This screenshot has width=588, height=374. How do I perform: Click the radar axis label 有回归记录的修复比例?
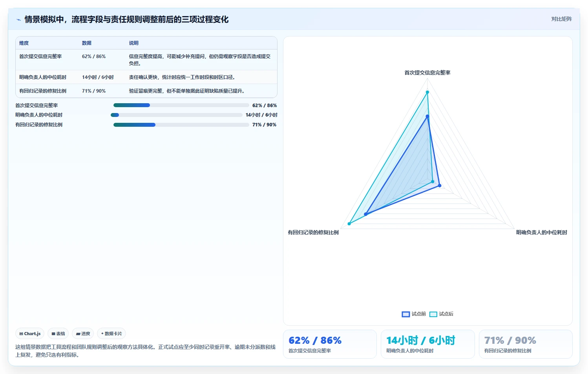[x=313, y=232]
